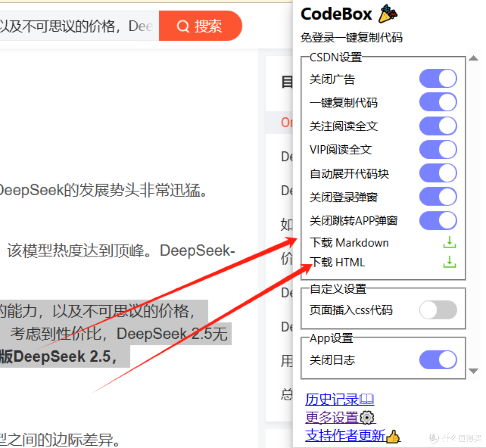Viewport: 486px width, 448px height.
Task: Toggle the 关闭跳转APP弹窗 switch
Action: (x=438, y=220)
